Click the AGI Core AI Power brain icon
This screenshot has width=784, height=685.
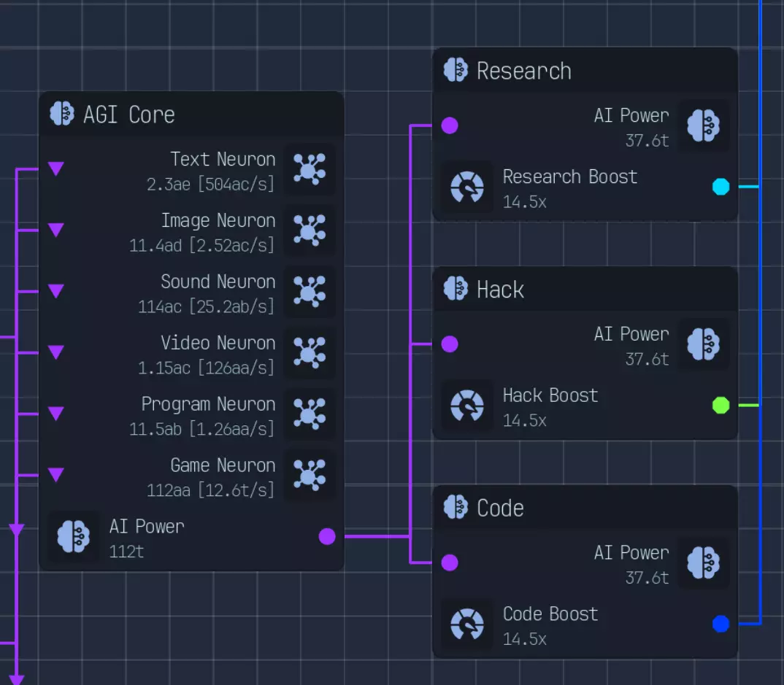tap(74, 537)
